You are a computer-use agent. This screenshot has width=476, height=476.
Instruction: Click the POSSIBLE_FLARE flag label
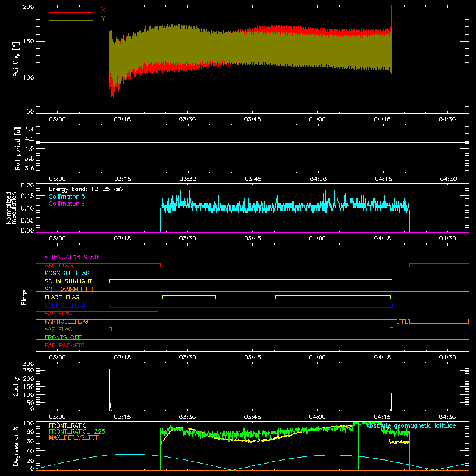point(68,273)
